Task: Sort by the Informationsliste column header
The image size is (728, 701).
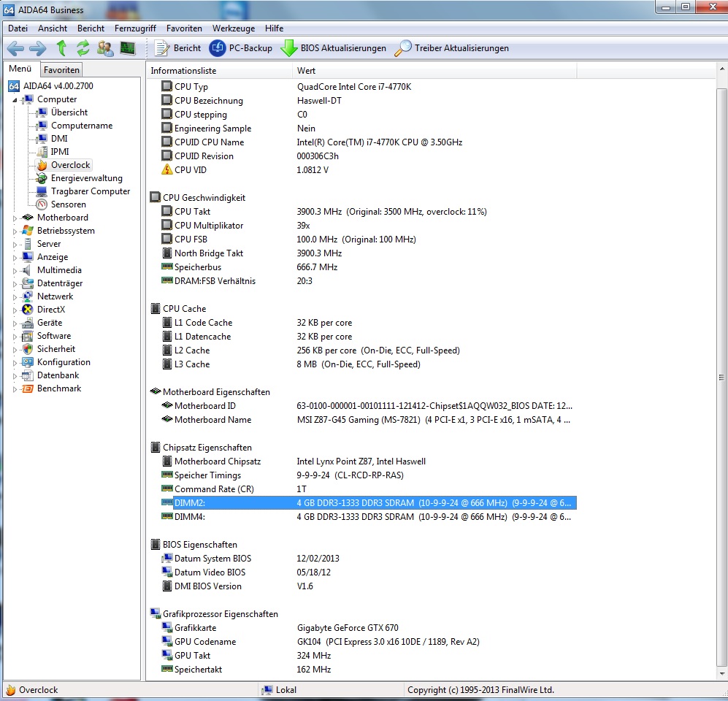Action: (x=219, y=71)
